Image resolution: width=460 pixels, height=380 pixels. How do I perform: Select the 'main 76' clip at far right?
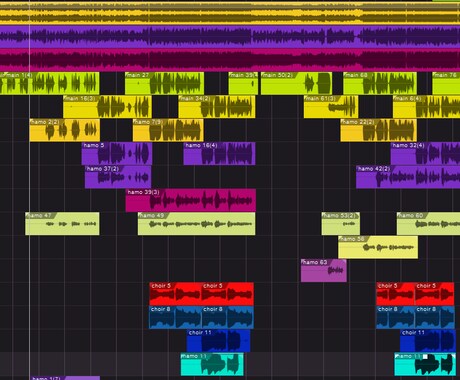[x=446, y=83]
